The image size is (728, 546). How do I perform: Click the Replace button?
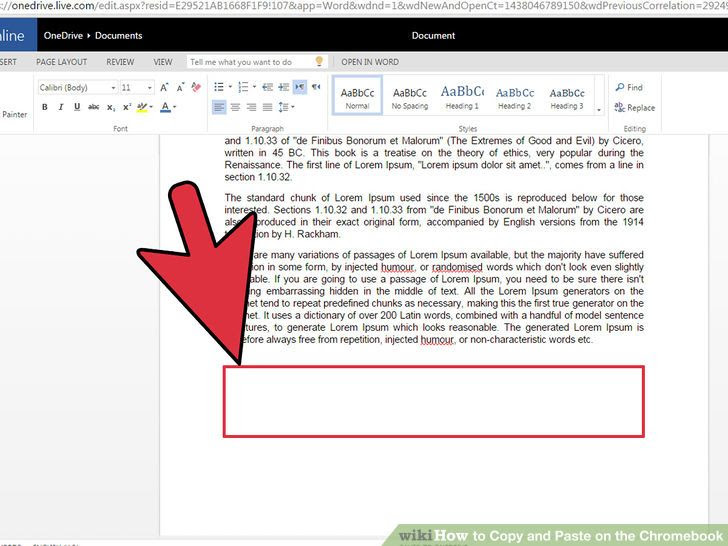(635, 108)
